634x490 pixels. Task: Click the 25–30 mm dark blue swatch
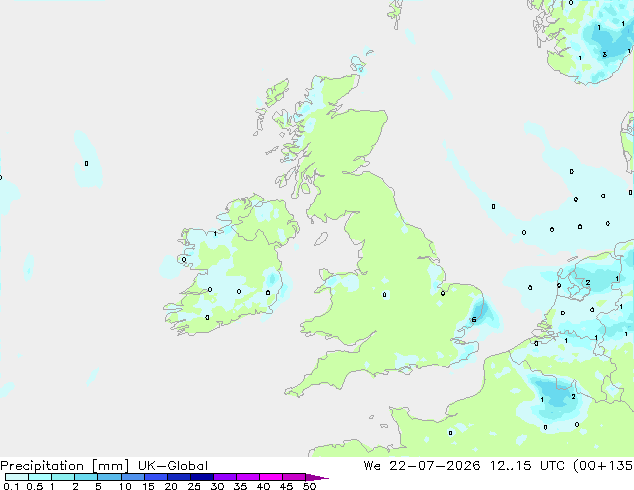pos(202,477)
